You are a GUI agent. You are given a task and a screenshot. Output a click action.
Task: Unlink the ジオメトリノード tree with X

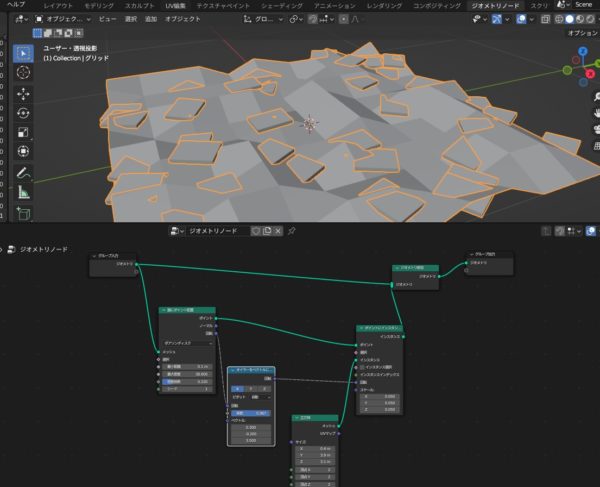tap(278, 231)
